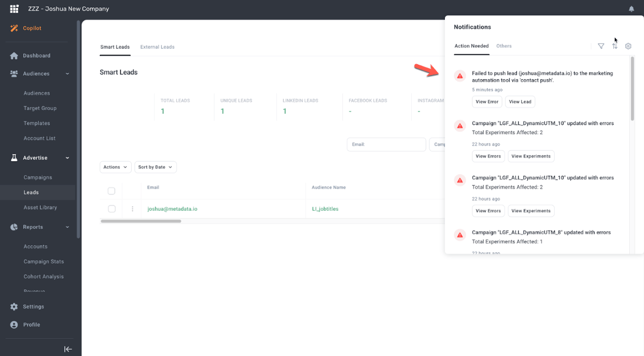Click the View Error button
This screenshot has width=644, height=356.
coord(487,101)
